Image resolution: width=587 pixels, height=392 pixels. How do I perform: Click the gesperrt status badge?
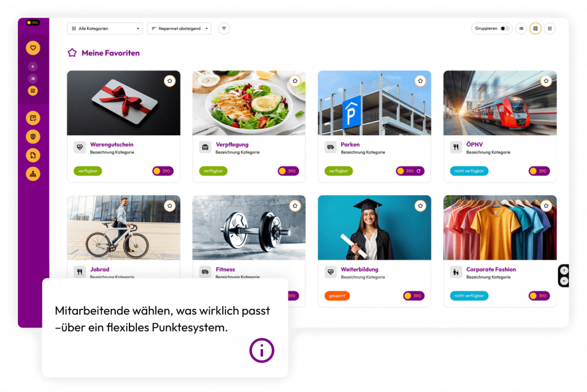337,296
